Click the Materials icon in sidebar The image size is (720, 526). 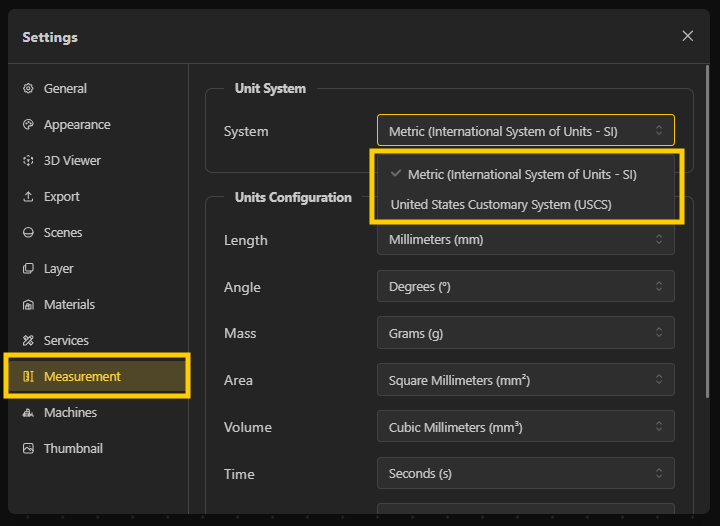point(28,305)
